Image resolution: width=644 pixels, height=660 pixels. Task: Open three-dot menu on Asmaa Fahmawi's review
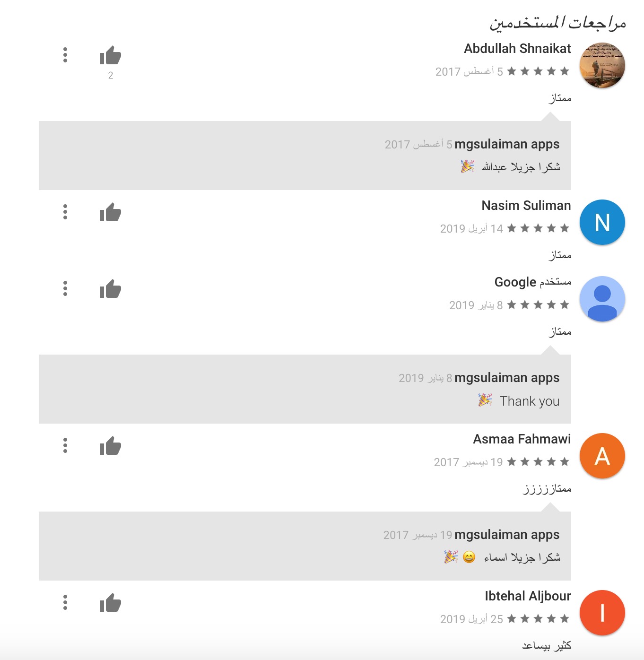pyautogui.click(x=65, y=445)
